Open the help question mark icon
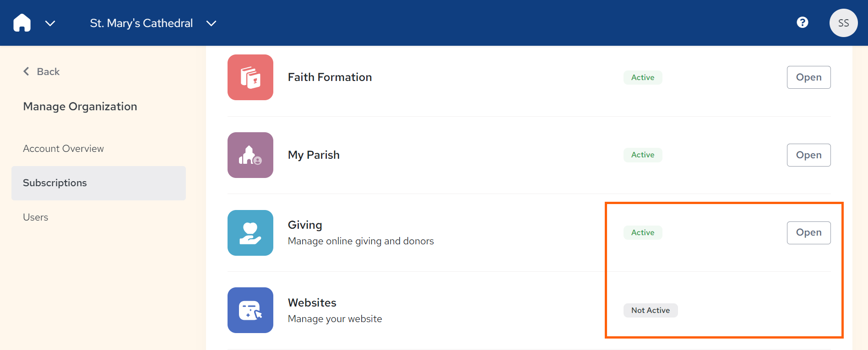Image resolution: width=868 pixels, height=350 pixels. click(802, 22)
